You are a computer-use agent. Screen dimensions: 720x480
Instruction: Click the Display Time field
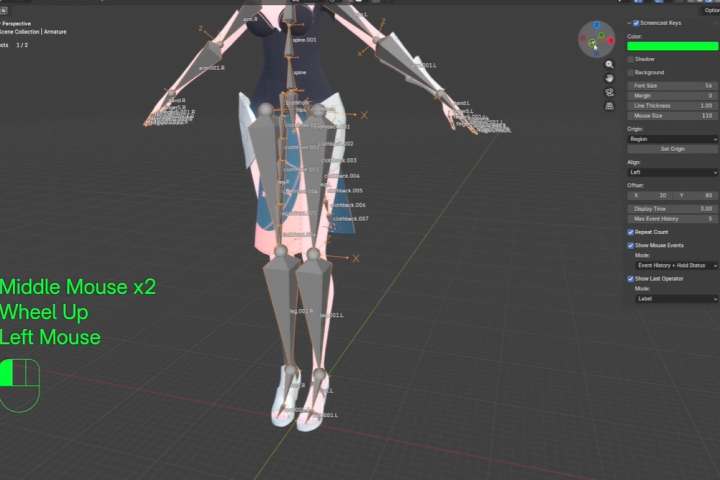click(672, 209)
